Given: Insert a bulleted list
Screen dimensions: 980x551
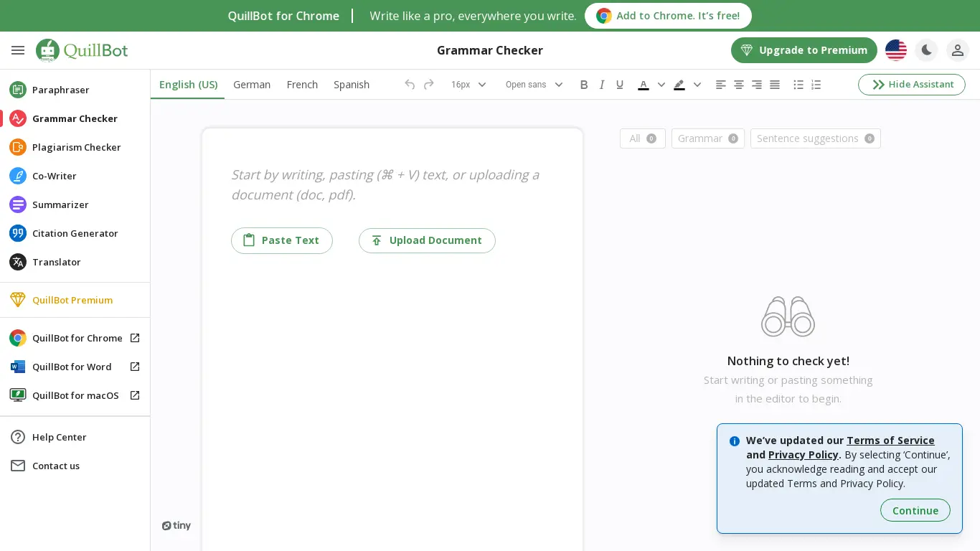Looking at the screenshot, I should [798, 85].
